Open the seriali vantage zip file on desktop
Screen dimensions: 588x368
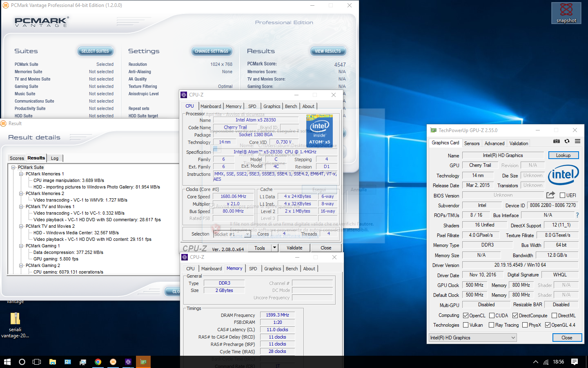pyautogui.click(x=15, y=325)
